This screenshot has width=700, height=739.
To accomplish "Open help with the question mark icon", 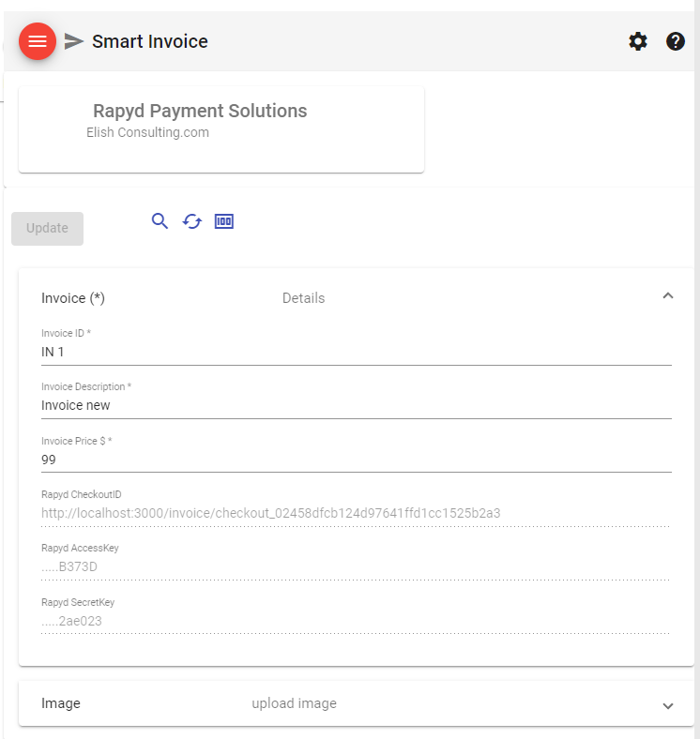I will tap(675, 41).
